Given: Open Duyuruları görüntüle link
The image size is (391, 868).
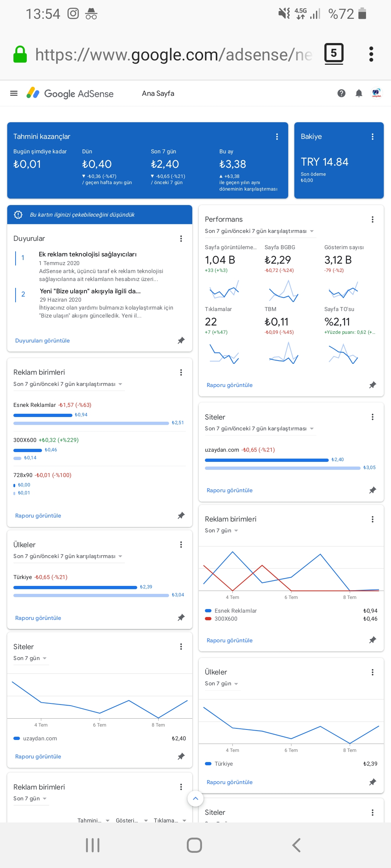Looking at the screenshot, I should click(x=42, y=340).
